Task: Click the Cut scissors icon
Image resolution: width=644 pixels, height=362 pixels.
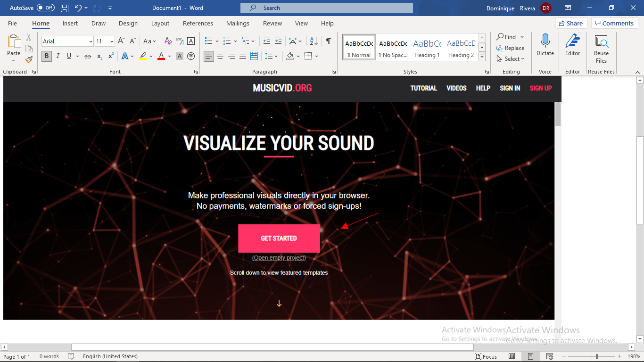Action: 29,38
